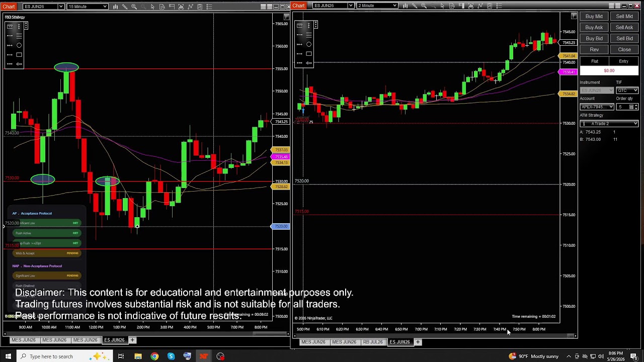Click the Buy Mkt button
The image size is (644, 362).
pos(594,16)
